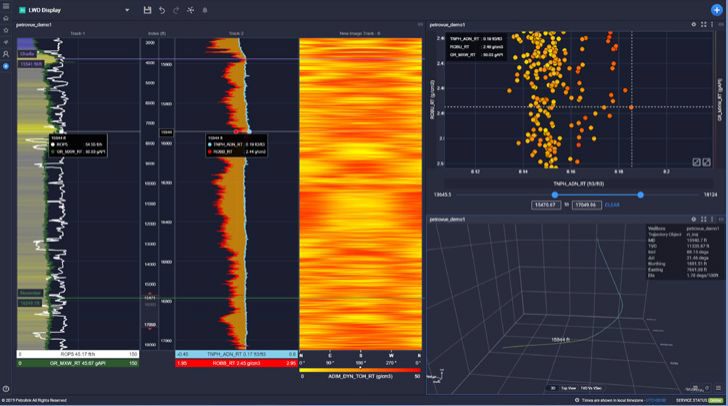Open the notifications bell icon
728x406 pixels.
click(x=205, y=10)
